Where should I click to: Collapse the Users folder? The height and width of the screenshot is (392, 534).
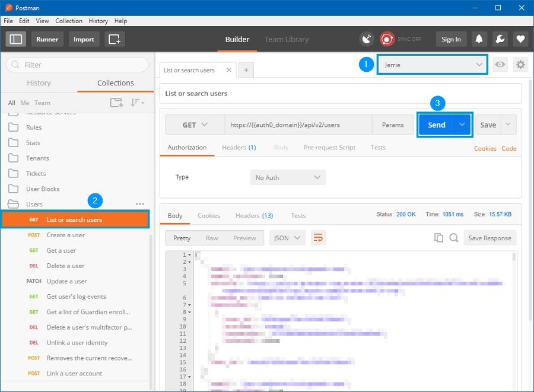tap(34, 204)
